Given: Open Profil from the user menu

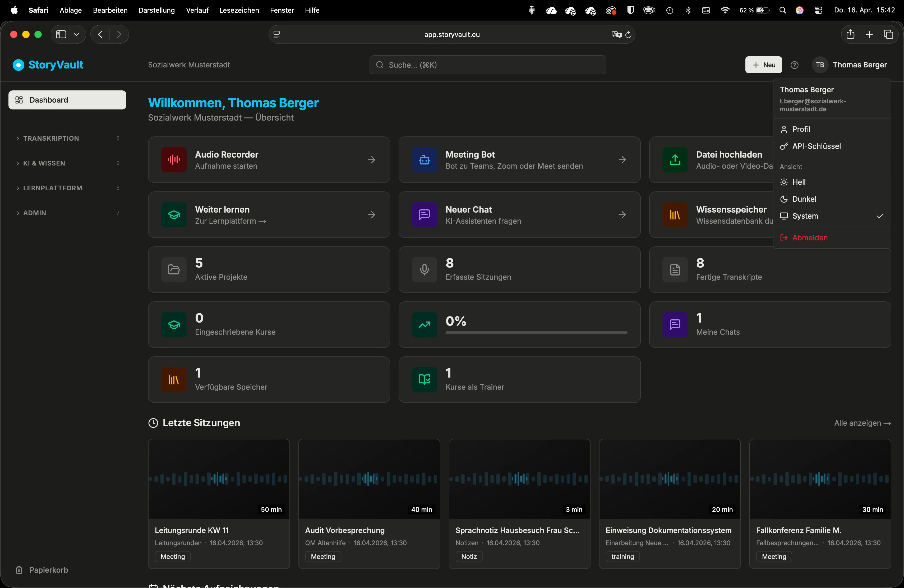Looking at the screenshot, I should (832, 129).
